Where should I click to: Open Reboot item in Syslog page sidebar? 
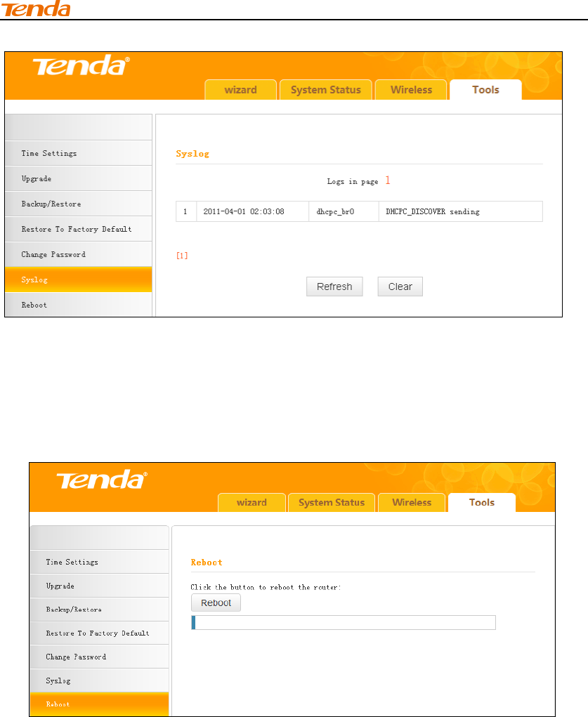tap(78, 305)
